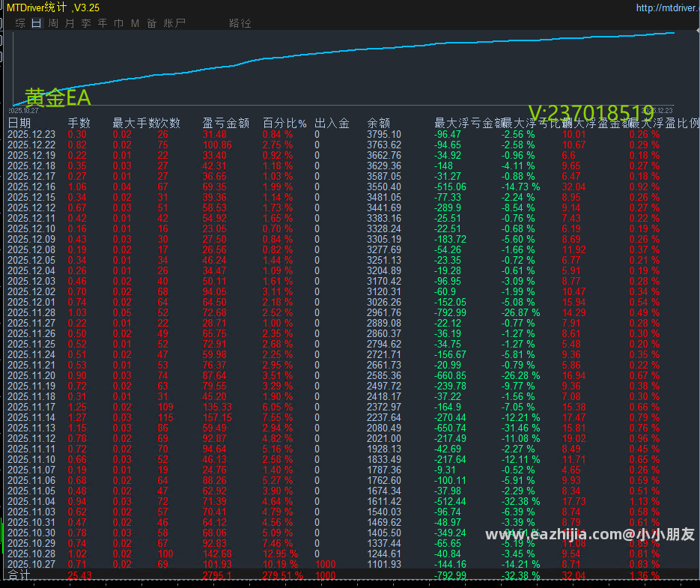This screenshot has width=700, height=588.
Task: Click the 盈亏金额 column header
Action: (225, 123)
